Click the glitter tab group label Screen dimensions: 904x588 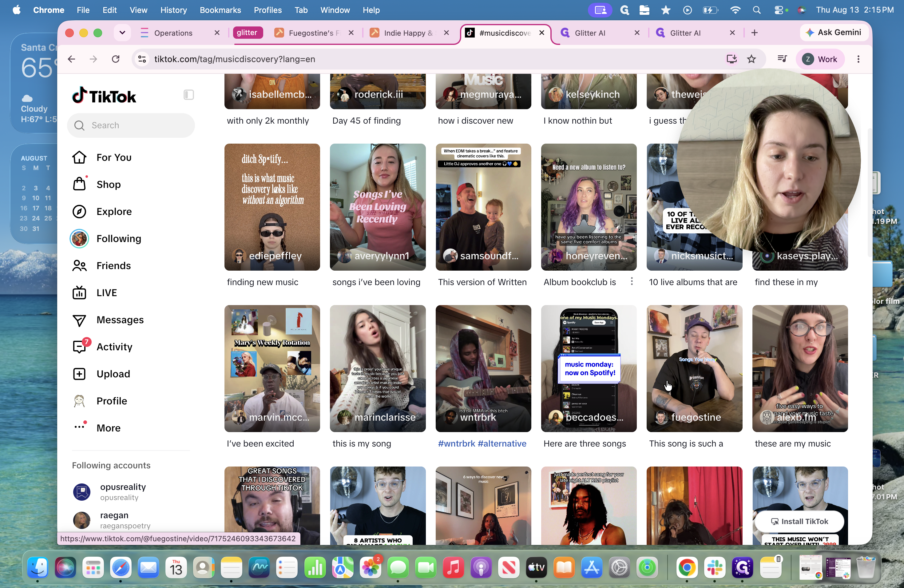point(247,33)
